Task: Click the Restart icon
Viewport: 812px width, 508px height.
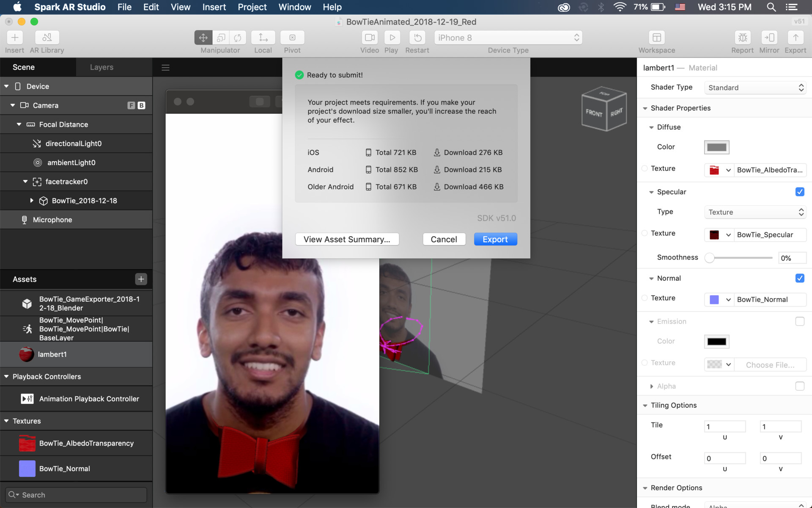Action: click(x=417, y=38)
